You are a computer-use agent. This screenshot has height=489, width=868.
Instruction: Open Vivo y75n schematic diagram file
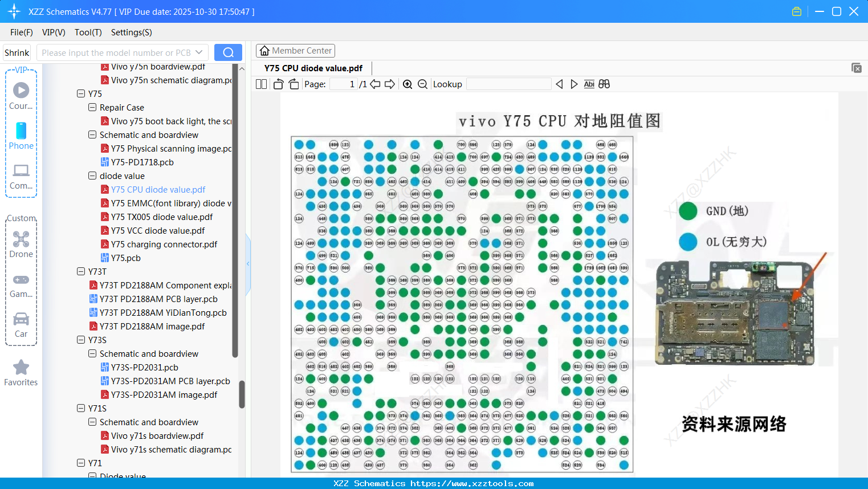166,80
